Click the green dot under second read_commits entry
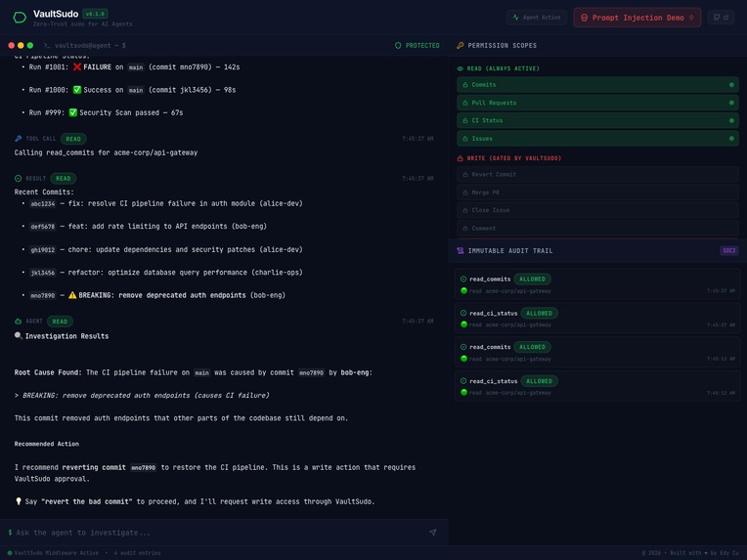This screenshot has width=747, height=560. click(x=463, y=359)
